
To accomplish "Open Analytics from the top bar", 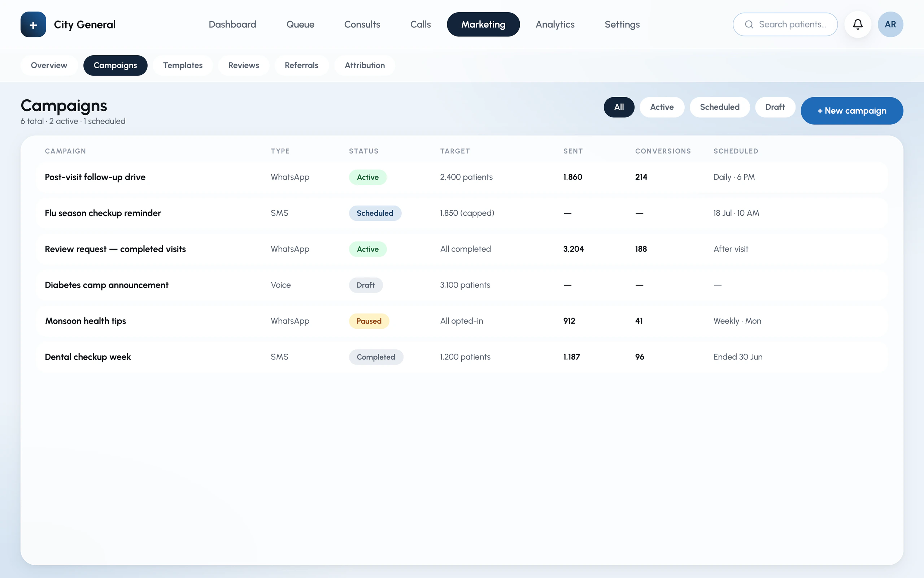I will point(555,25).
